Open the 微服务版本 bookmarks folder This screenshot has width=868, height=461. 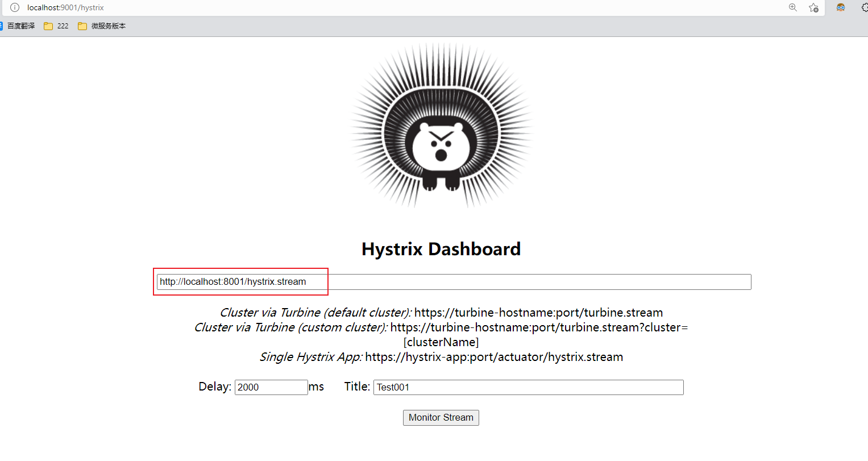102,26
